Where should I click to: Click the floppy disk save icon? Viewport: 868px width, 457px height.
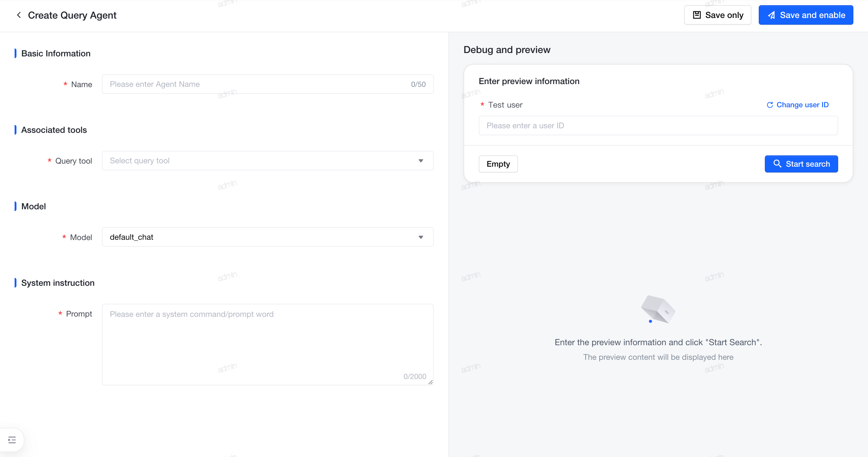pyautogui.click(x=696, y=15)
